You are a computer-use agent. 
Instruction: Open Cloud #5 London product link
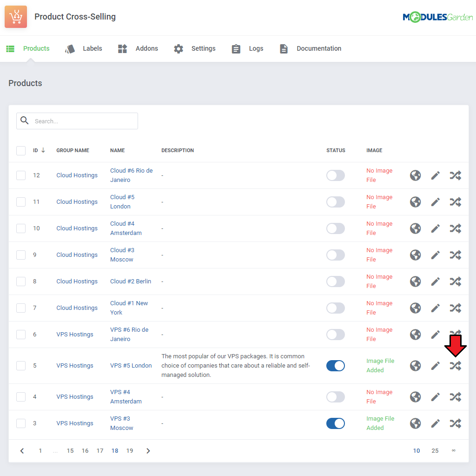(x=122, y=202)
